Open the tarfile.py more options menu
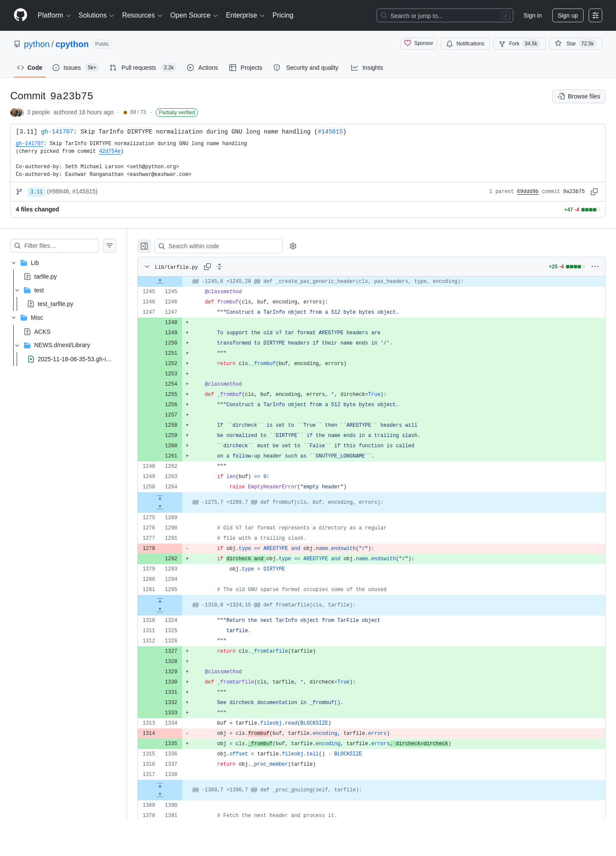616x856 pixels. point(595,267)
